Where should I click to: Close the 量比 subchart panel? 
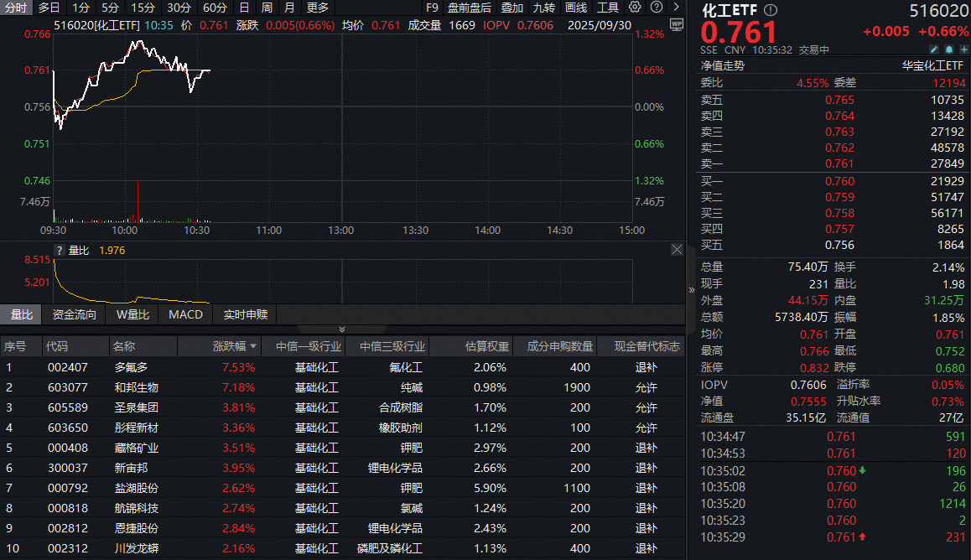(x=677, y=249)
